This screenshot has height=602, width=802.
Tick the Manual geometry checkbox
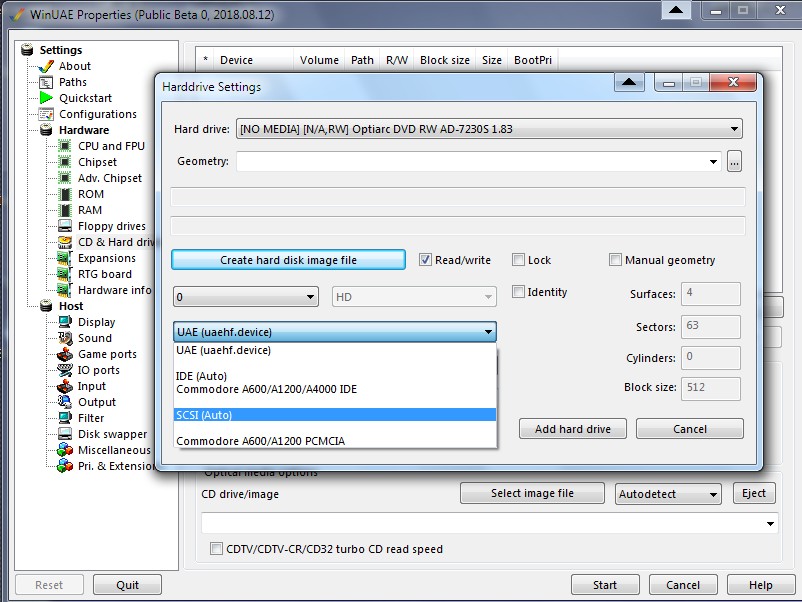pyautogui.click(x=615, y=260)
